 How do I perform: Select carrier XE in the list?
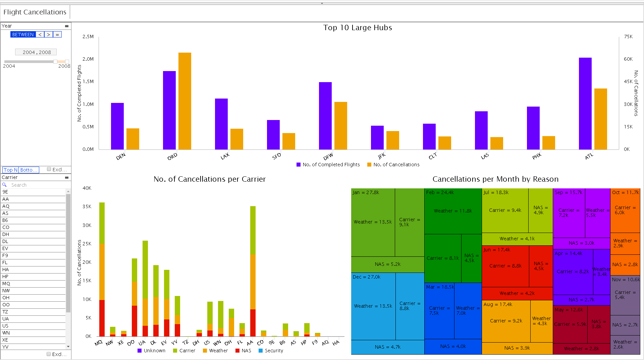click(x=33, y=340)
